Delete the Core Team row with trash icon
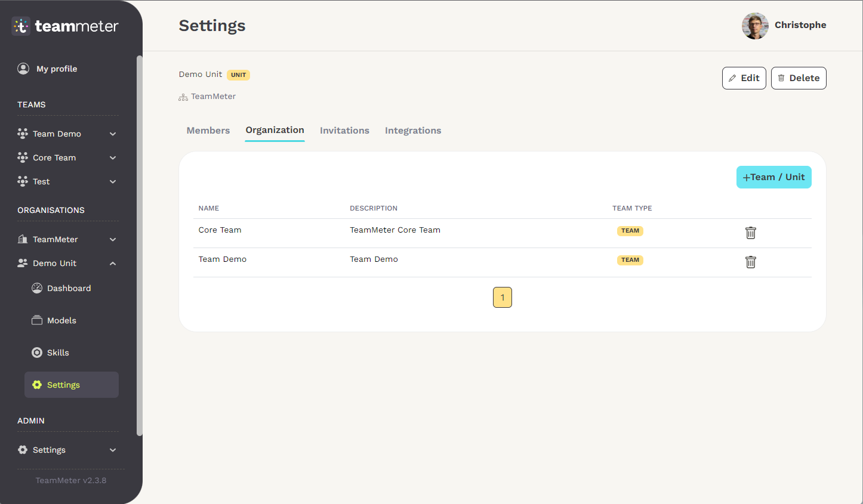Screen dimensions: 863x504 point(750,233)
